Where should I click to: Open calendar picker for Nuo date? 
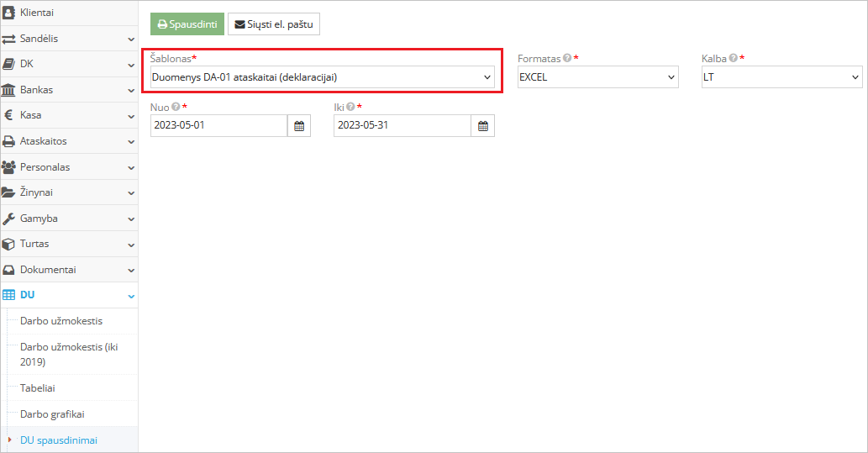click(299, 126)
